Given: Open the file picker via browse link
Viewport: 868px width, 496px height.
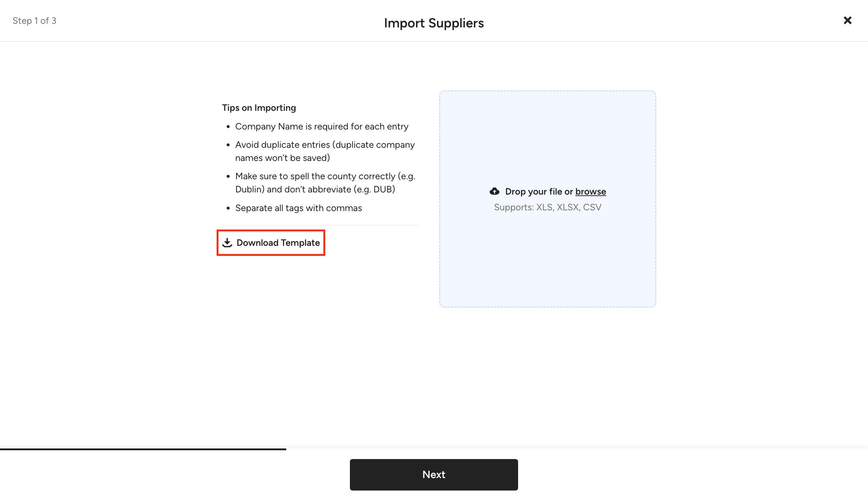Looking at the screenshot, I should pos(590,191).
